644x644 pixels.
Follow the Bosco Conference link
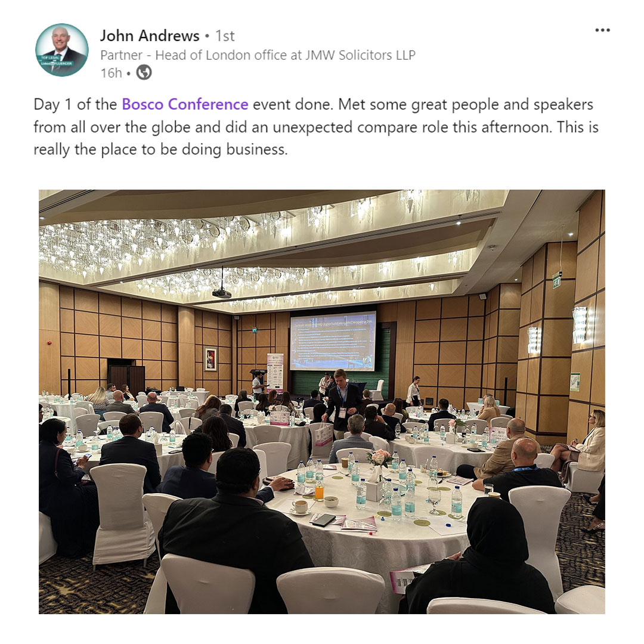click(185, 104)
